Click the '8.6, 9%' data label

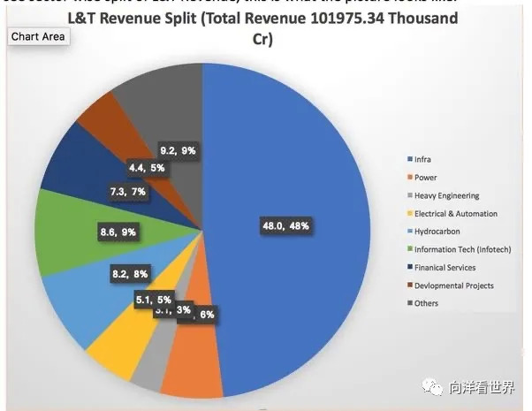click(118, 232)
